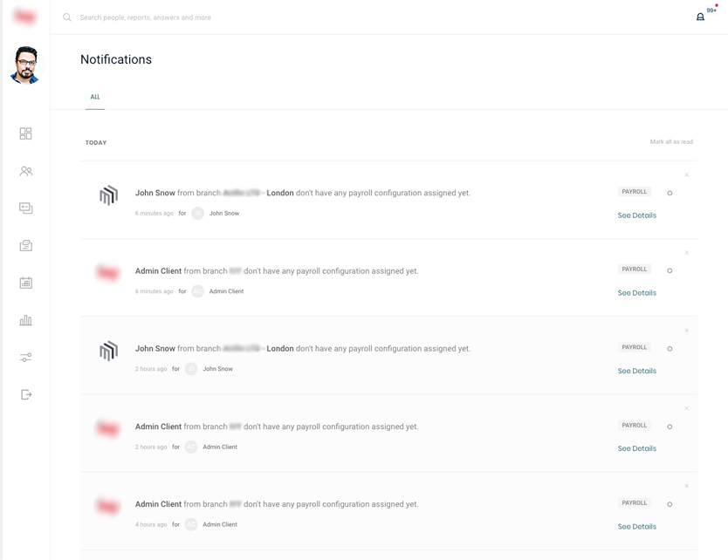
Task: Open the people section in sidebar
Action: tap(25, 171)
